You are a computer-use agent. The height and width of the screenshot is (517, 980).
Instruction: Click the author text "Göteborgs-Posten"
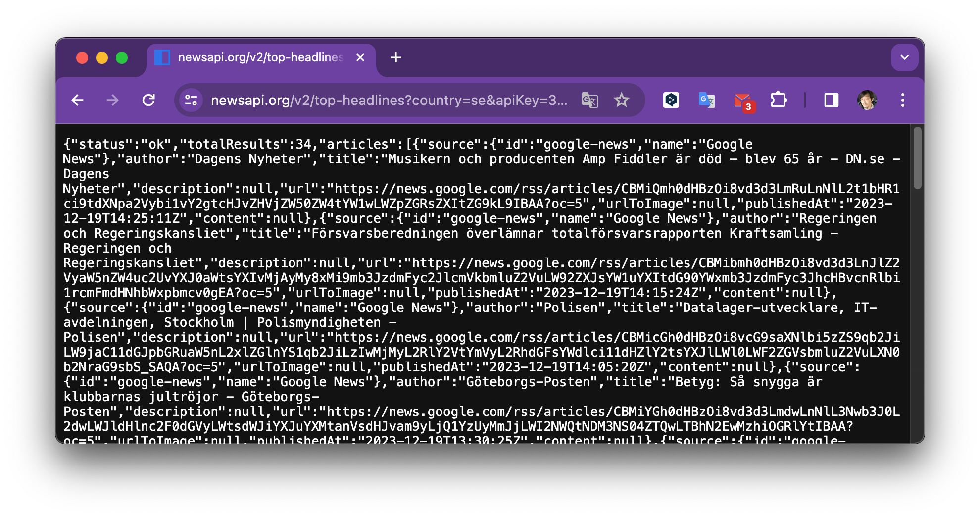click(x=528, y=382)
